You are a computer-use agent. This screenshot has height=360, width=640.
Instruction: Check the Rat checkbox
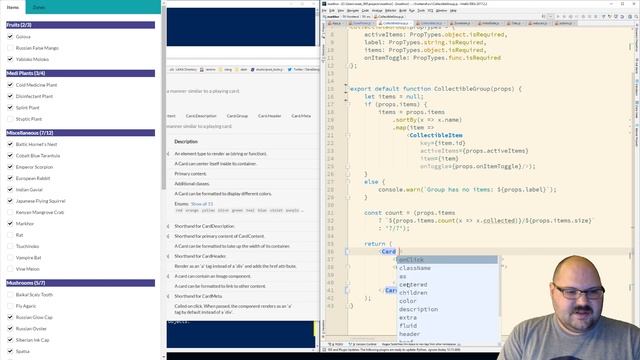(x=10, y=235)
